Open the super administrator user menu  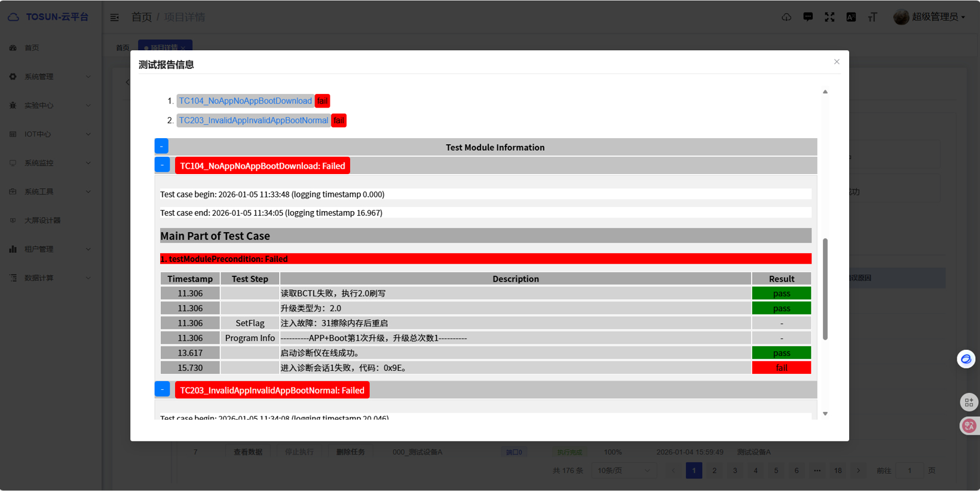(930, 17)
